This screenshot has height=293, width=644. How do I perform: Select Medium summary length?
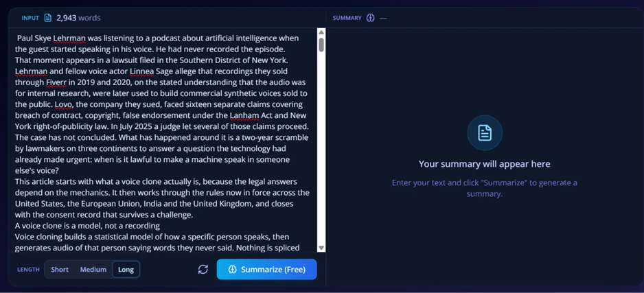coord(93,270)
